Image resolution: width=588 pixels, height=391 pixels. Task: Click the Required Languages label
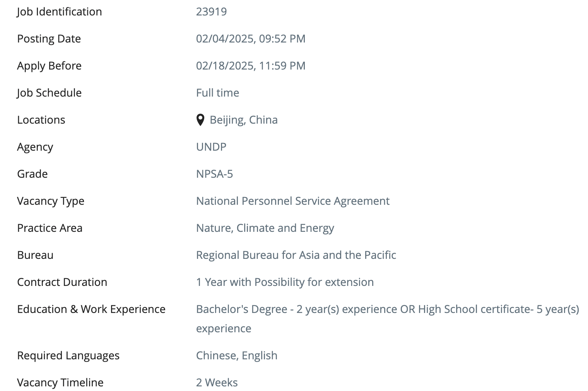pyautogui.click(x=68, y=355)
